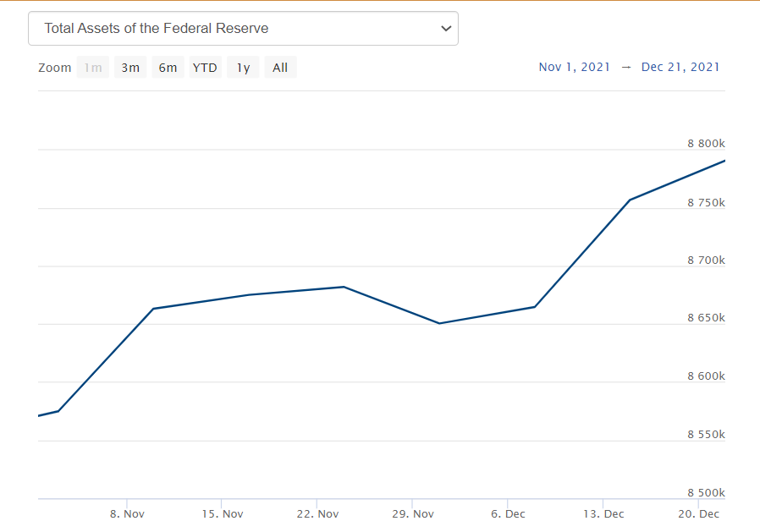The width and height of the screenshot is (760, 532).
Task: Click the Zoom label text
Action: click(55, 68)
